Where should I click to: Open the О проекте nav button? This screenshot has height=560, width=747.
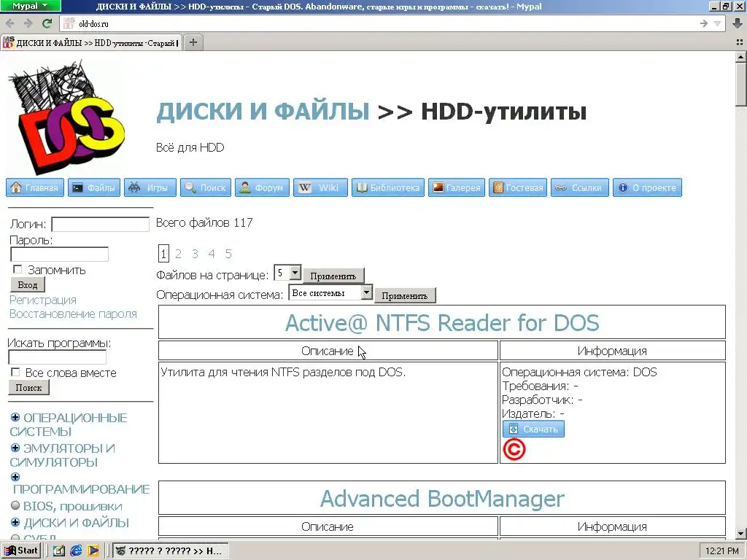click(x=648, y=187)
